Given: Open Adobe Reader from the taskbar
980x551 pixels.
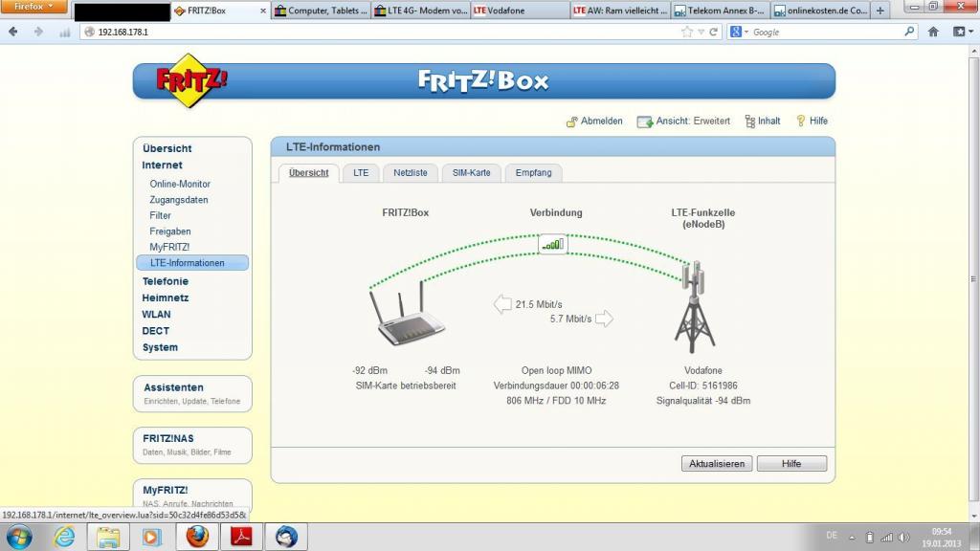Looking at the screenshot, I should (242, 537).
